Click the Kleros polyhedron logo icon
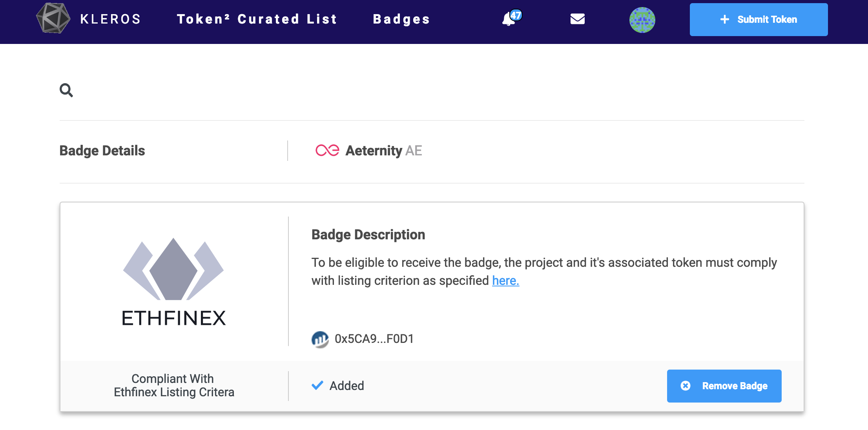Image resolution: width=868 pixels, height=430 pixels. tap(53, 18)
